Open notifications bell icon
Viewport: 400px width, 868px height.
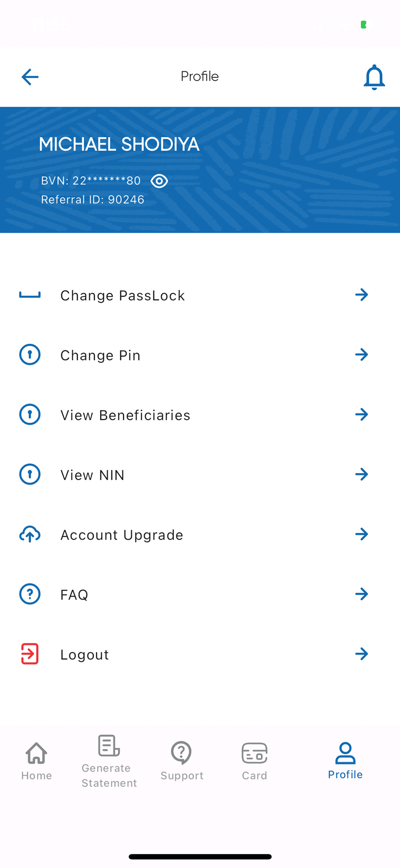click(374, 77)
